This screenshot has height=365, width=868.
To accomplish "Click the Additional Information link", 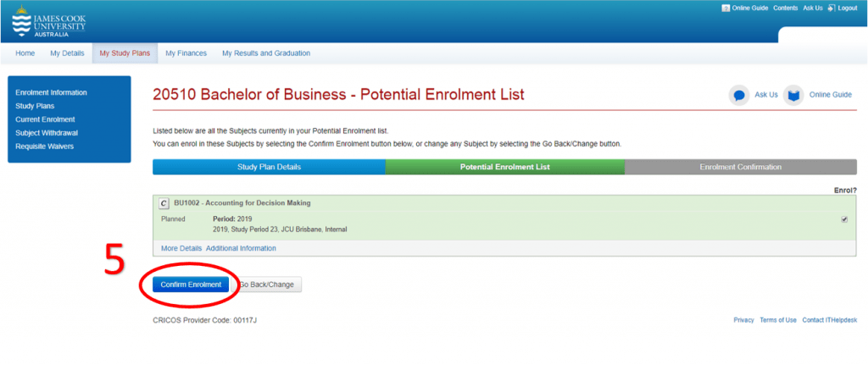I will coord(241,248).
